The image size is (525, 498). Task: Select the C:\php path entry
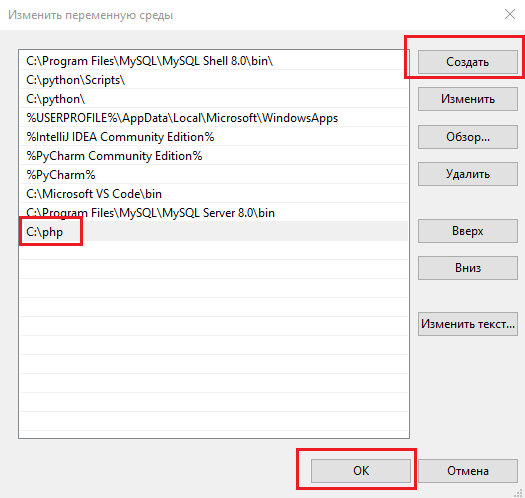(x=214, y=231)
